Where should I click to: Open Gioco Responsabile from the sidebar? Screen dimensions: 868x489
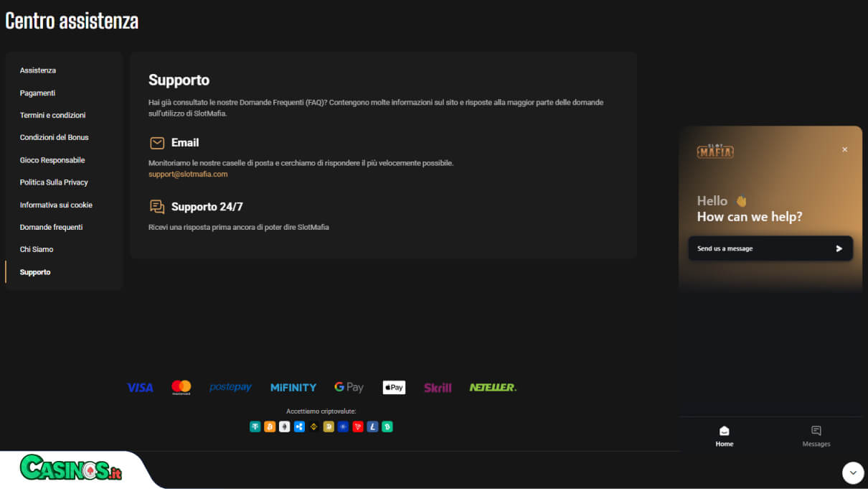coord(52,160)
